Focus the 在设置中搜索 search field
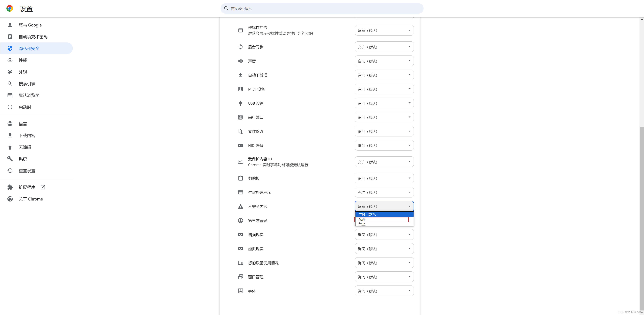This screenshot has width=644, height=315. coord(322,9)
